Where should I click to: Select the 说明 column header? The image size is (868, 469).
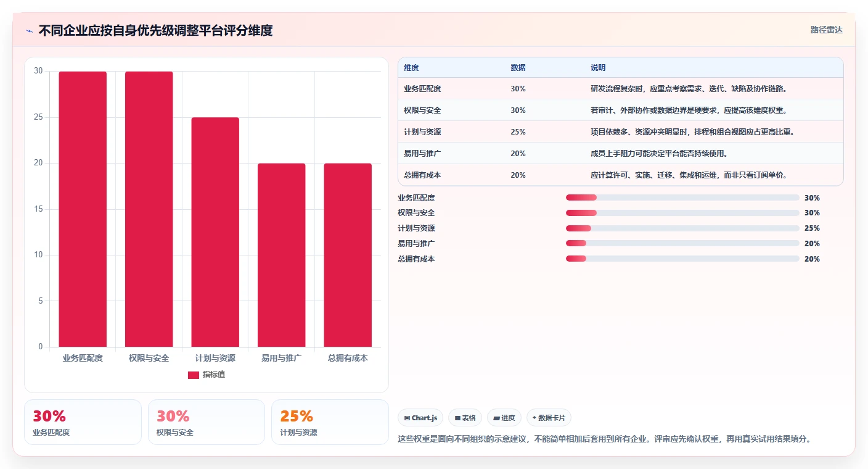click(598, 67)
